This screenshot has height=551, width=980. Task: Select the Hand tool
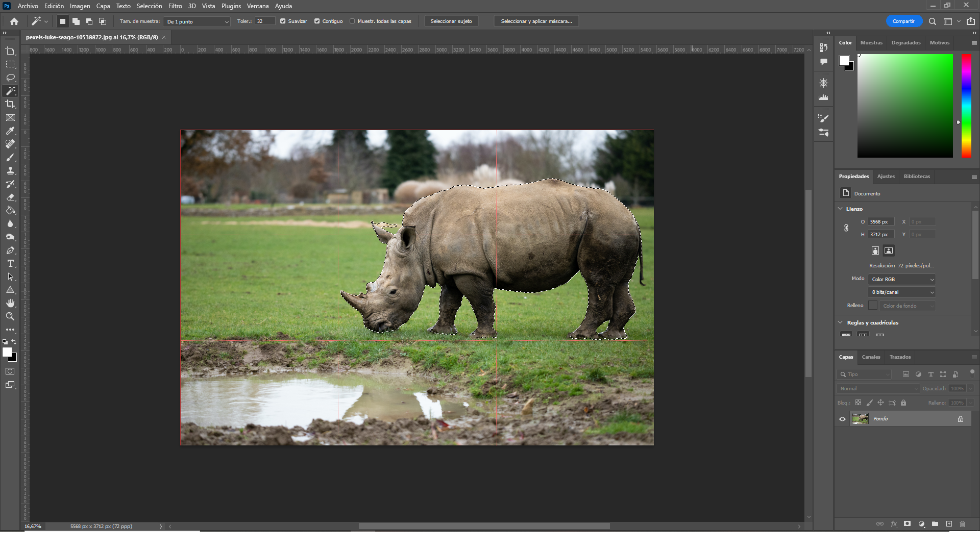[10, 303]
